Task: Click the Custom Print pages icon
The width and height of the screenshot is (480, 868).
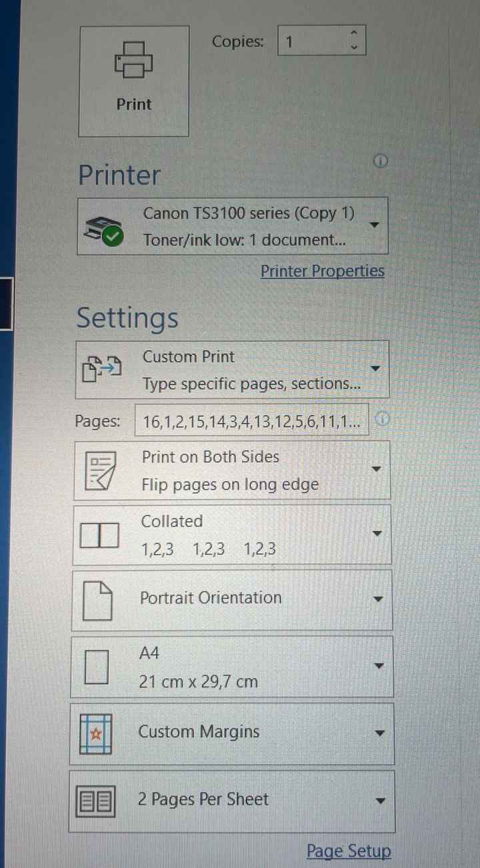Action: click(x=102, y=369)
